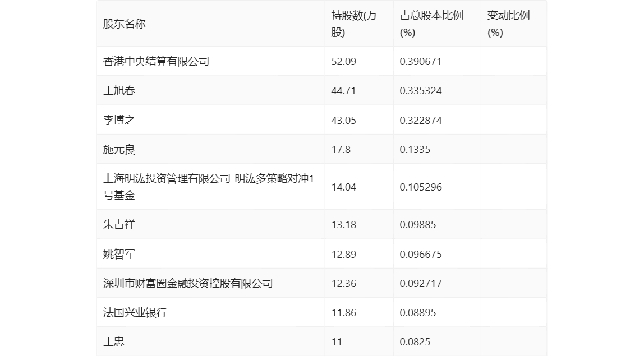Click ratio value 0.09885

click(418, 225)
